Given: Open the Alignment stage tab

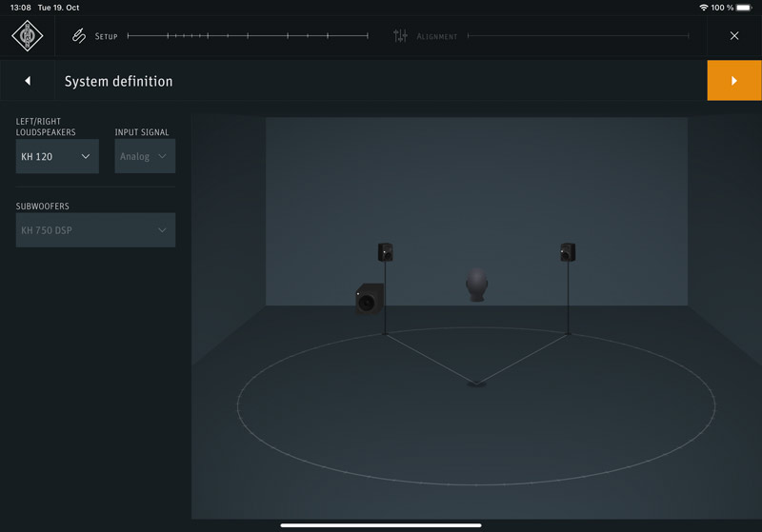Looking at the screenshot, I should coord(436,36).
